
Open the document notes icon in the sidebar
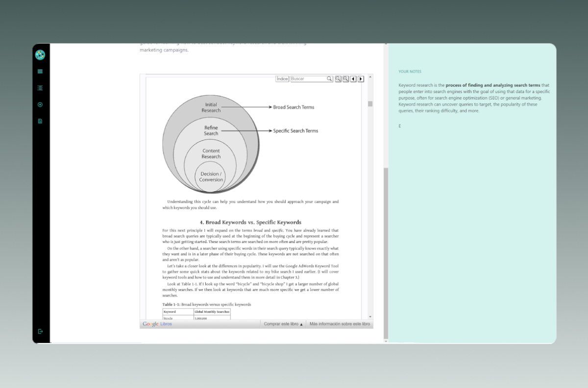tap(40, 121)
